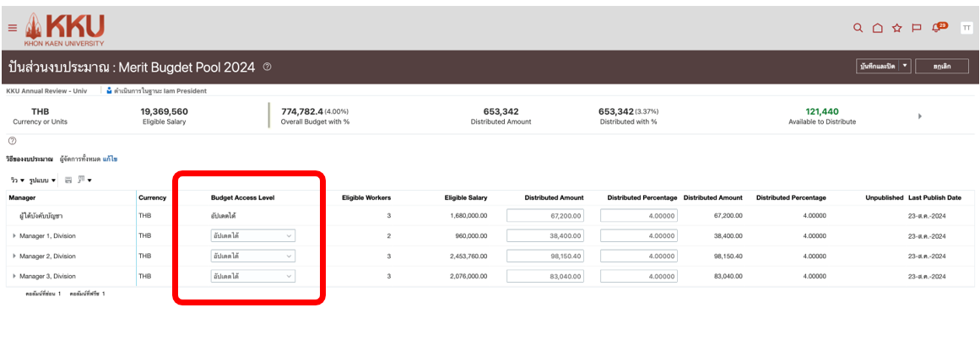The height and width of the screenshot is (340, 980).
Task: Click the ยกเลิก (Cancel) button
Action: (x=942, y=66)
